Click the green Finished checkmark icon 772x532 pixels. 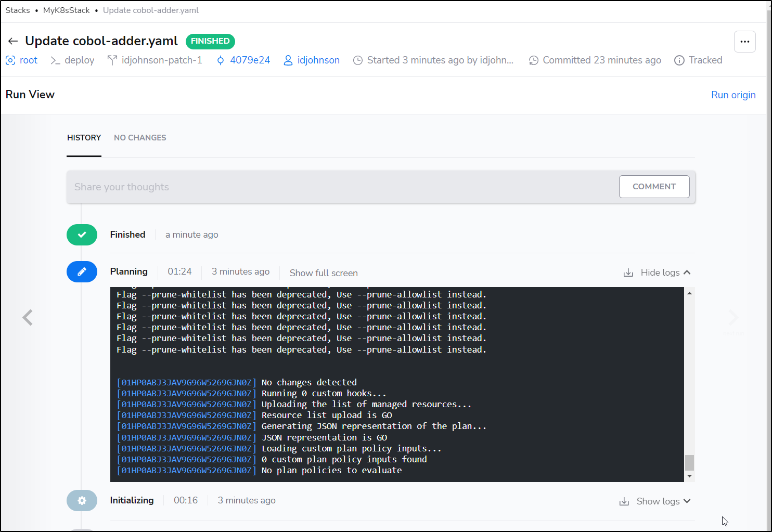pyautogui.click(x=82, y=235)
